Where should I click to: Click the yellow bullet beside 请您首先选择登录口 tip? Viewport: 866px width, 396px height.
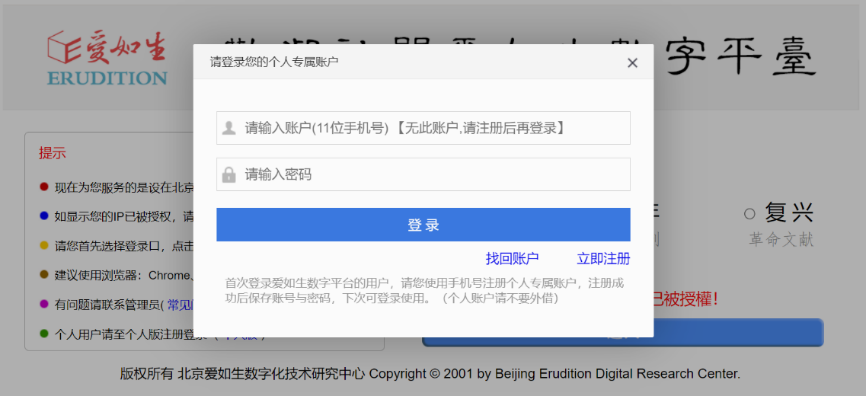tap(44, 245)
